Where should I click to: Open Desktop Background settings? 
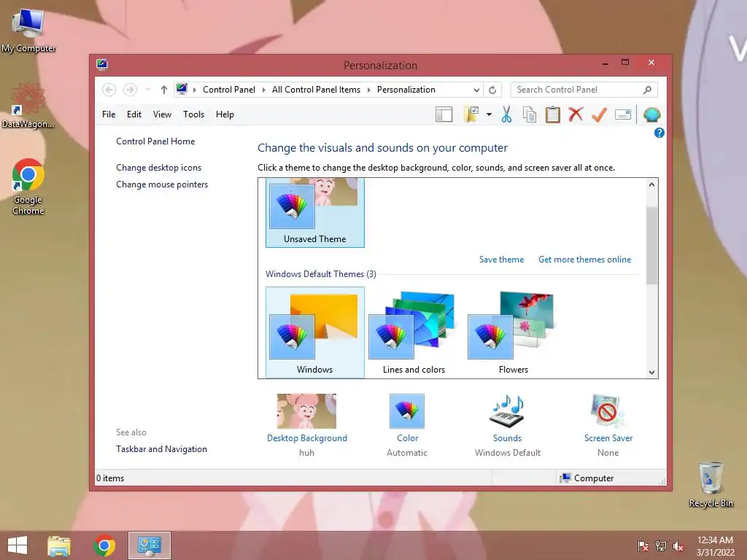[307, 411]
